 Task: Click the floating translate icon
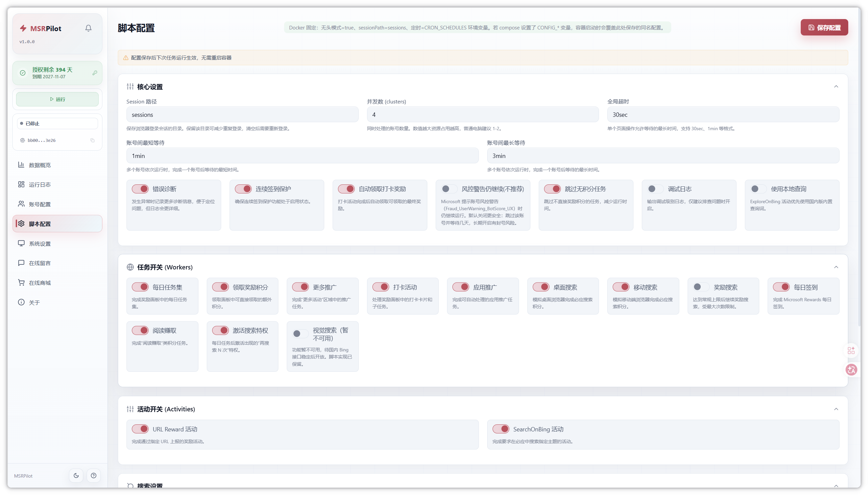[851, 369]
